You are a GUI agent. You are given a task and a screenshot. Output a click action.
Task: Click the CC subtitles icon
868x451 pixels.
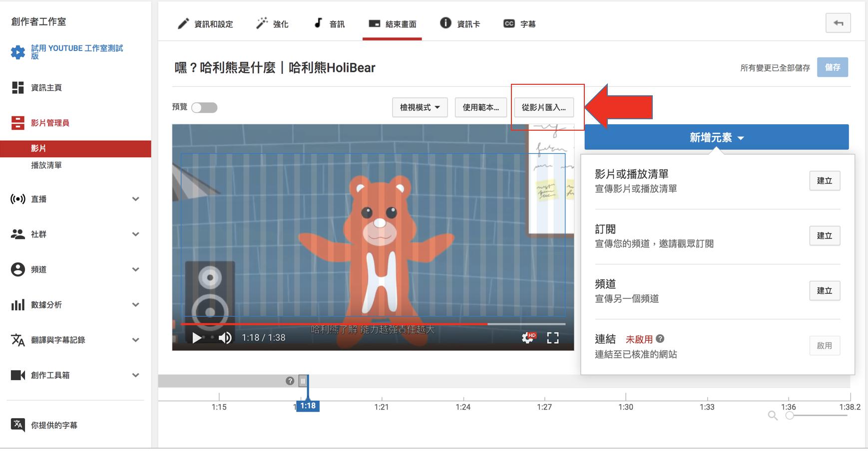pyautogui.click(x=509, y=23)
